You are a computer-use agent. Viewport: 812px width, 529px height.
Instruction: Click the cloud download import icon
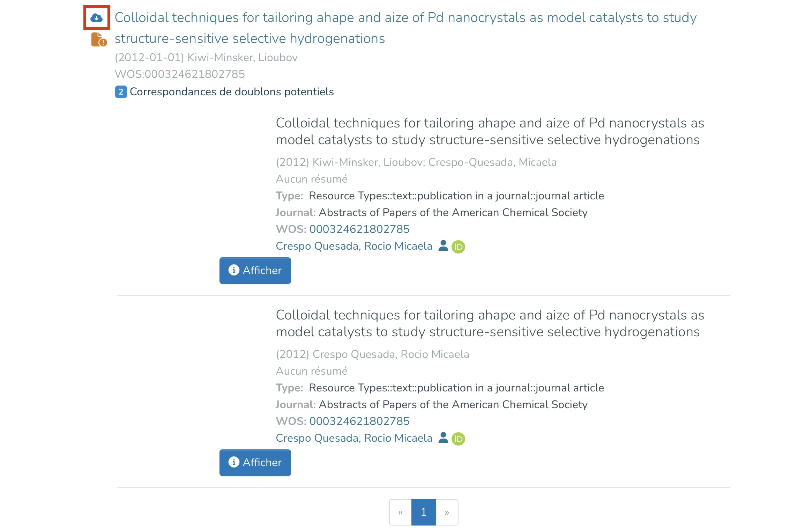[x=96, y=17]
